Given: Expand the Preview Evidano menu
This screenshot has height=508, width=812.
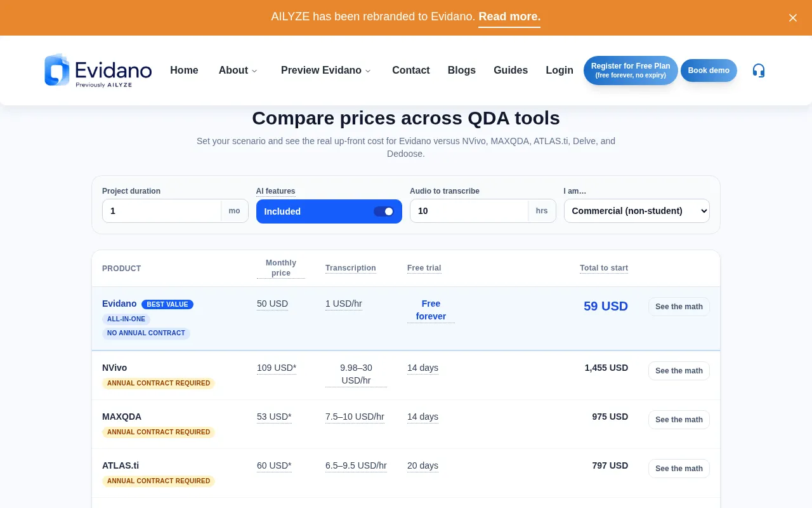Looking at the screenshot, I should coord(326,70).
